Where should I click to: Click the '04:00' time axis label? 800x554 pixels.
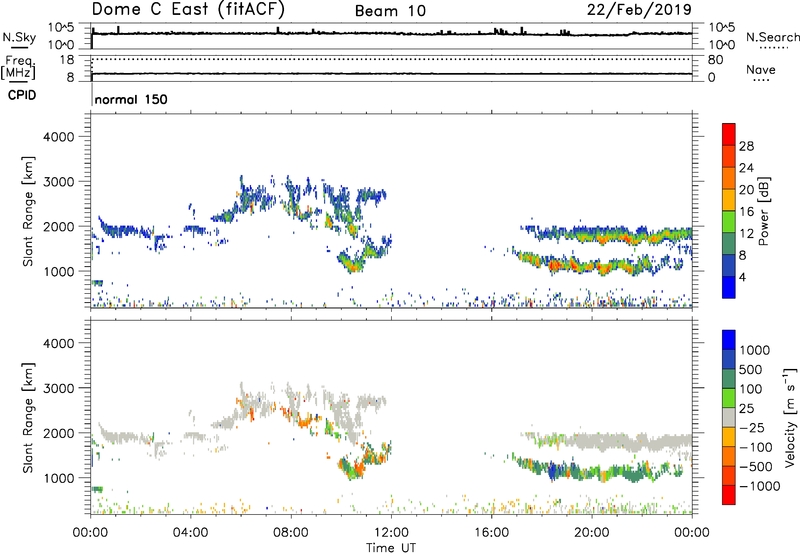[x=191, y=533]
